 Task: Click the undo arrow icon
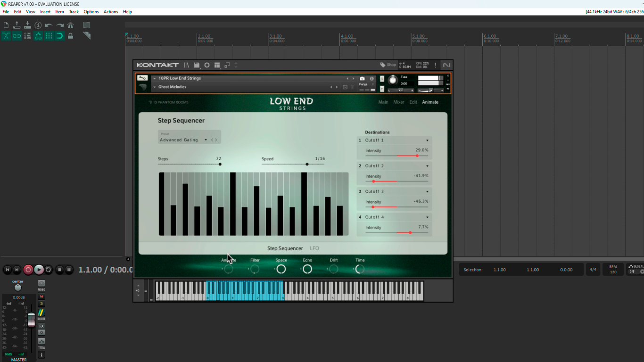click(49, 25)
